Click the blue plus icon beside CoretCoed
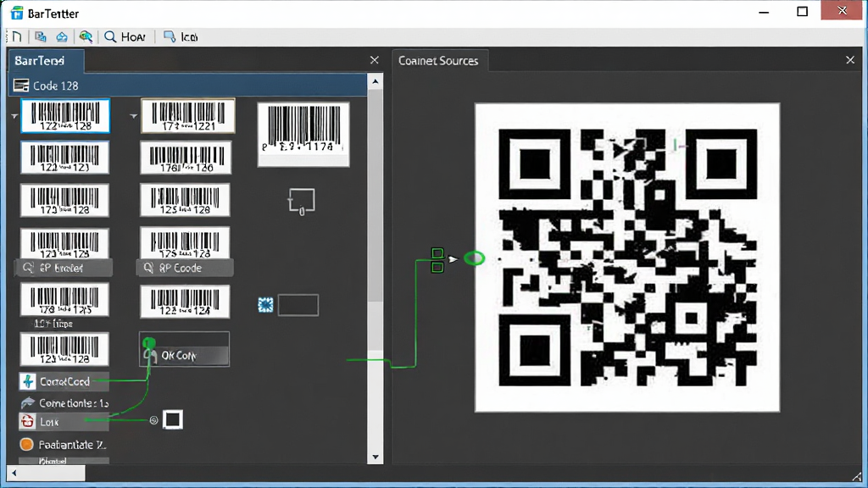This screenshot has width=868, height=488. (28, 381)
